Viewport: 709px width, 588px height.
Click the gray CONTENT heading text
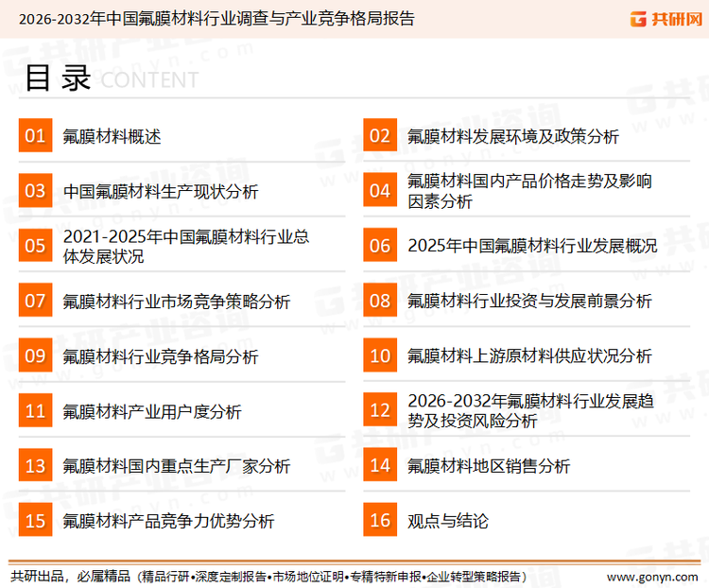coord(149,80)
